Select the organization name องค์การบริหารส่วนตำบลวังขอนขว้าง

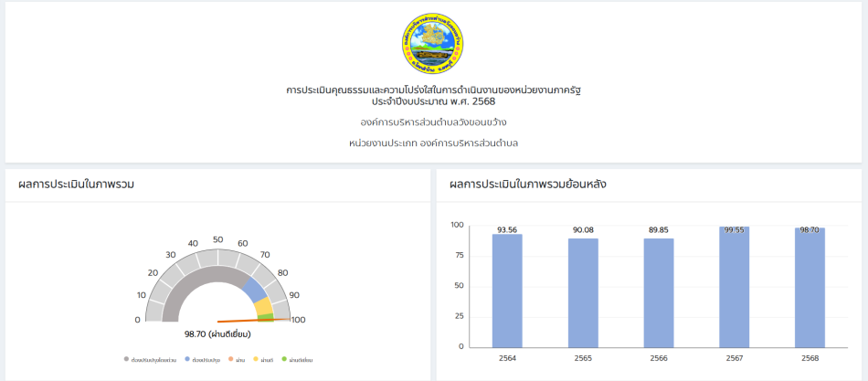(433, 122)
